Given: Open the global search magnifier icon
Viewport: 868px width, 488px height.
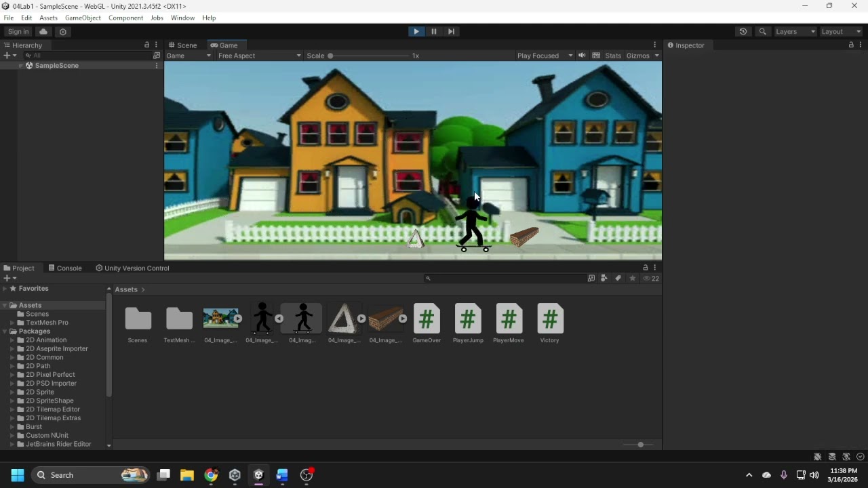Looking at the screenshot, I should (x=763, y=31).
